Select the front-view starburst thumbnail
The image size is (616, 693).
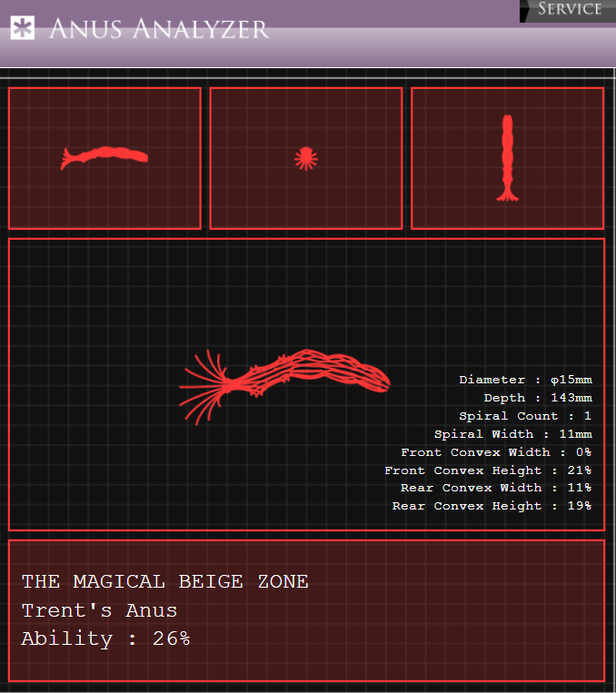click(306, 158)
